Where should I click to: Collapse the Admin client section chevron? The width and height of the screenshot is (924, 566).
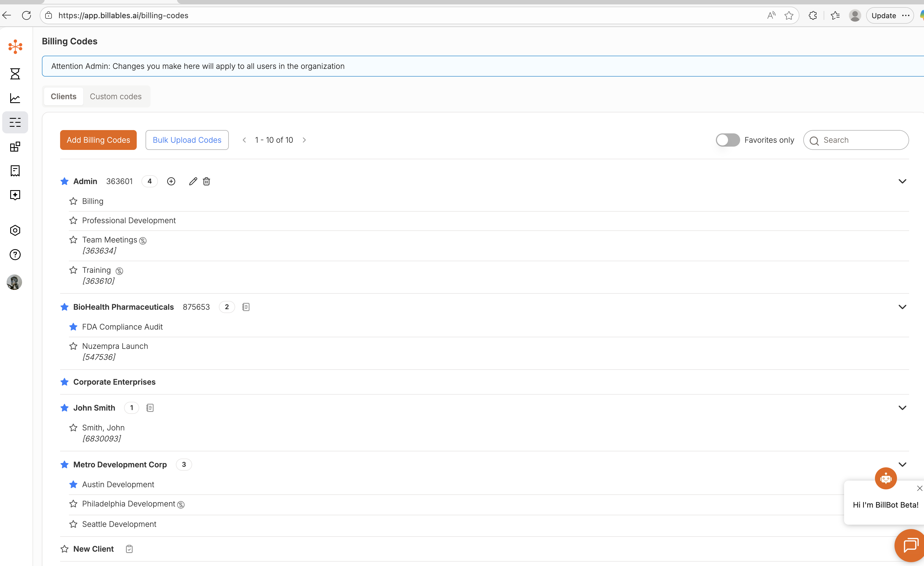pos(902,181)
